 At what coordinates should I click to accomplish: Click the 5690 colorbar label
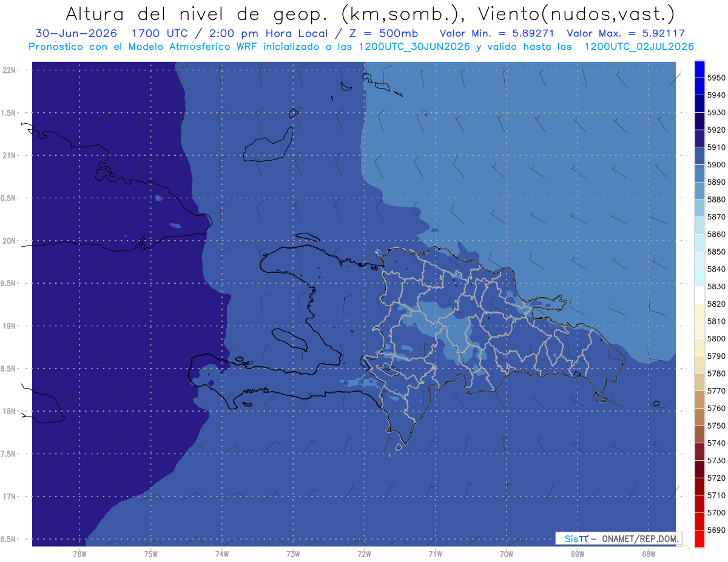coord(716,530)
